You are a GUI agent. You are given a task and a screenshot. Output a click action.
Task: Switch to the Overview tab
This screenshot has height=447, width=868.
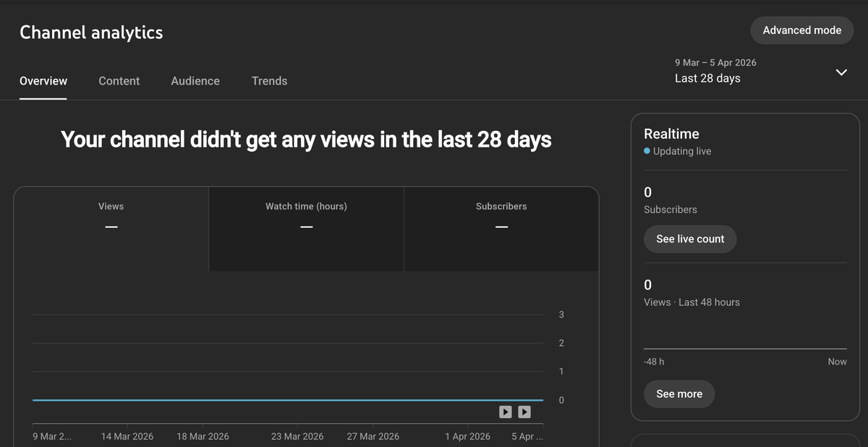(x=43, y=81)
